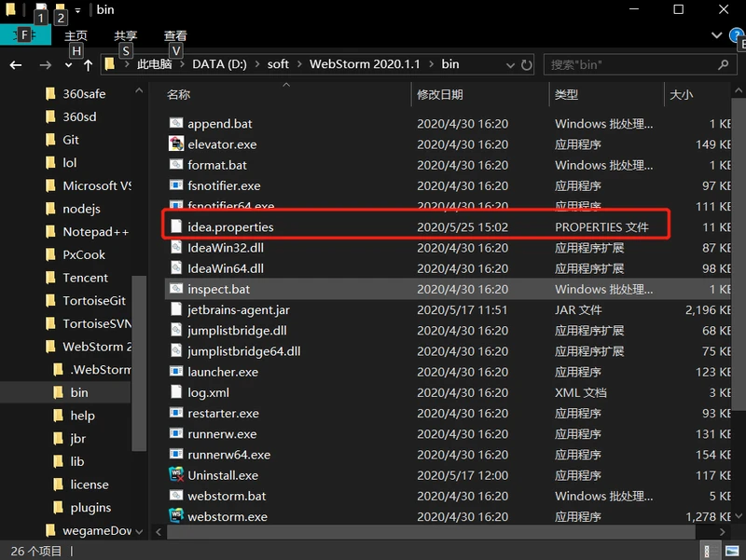Click the idea.properties file icon
This screenshot has height=560, width=746.
click(176, 226)
